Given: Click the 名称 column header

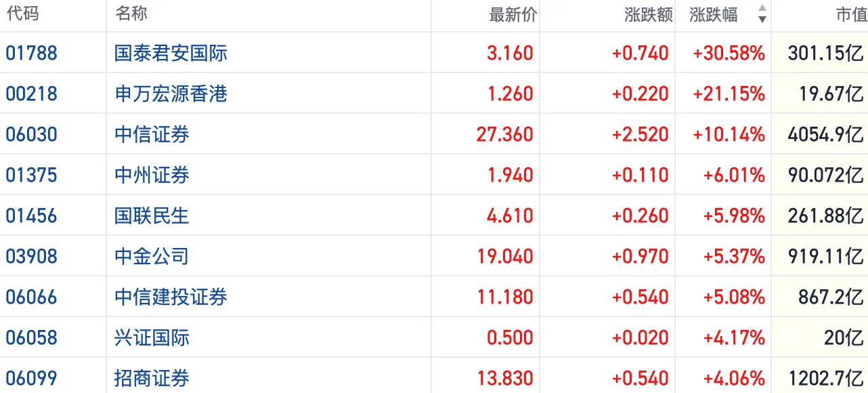Looking at the screenshot, I should (131, 14).
